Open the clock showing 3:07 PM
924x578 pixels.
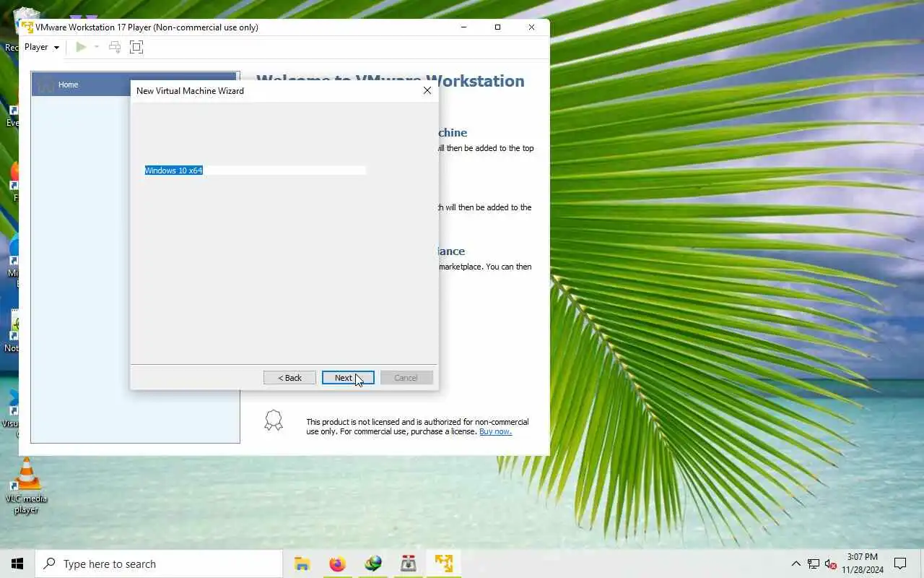862,564
